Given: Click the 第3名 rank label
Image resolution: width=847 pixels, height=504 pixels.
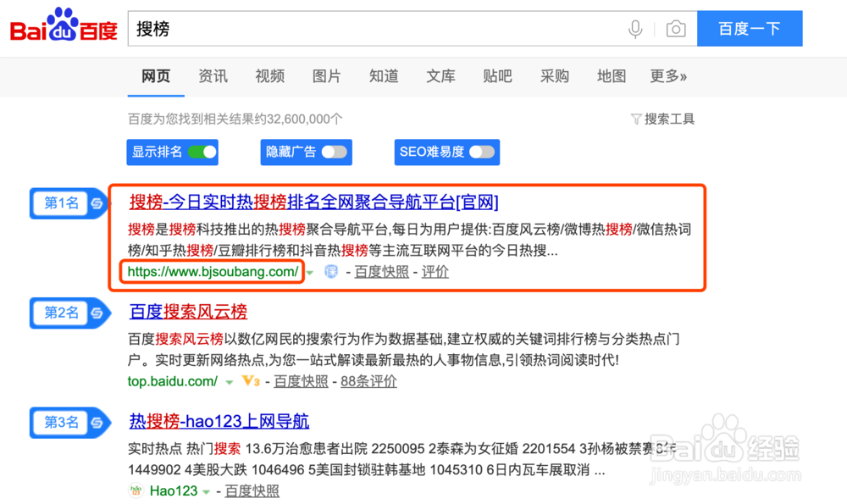Looking at the screenshot, I should (x=61, y=423).
